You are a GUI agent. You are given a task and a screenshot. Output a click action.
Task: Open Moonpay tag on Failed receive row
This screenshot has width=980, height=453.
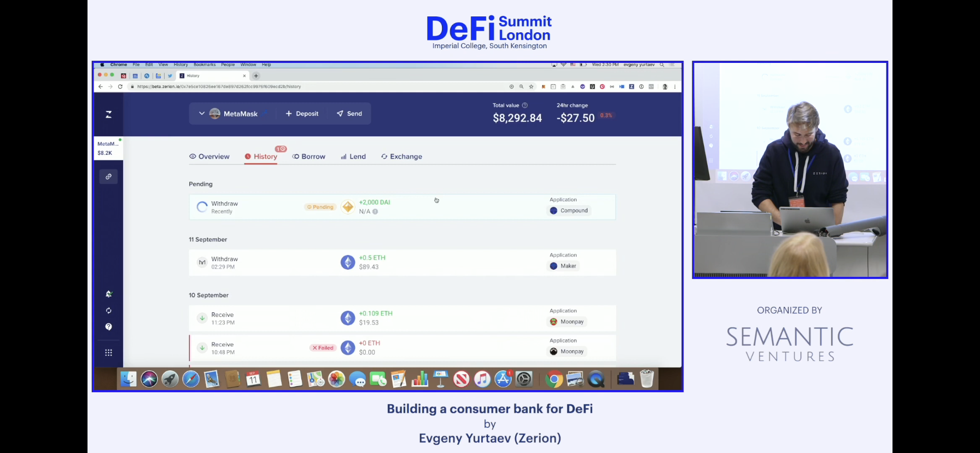tap(567, 351)
